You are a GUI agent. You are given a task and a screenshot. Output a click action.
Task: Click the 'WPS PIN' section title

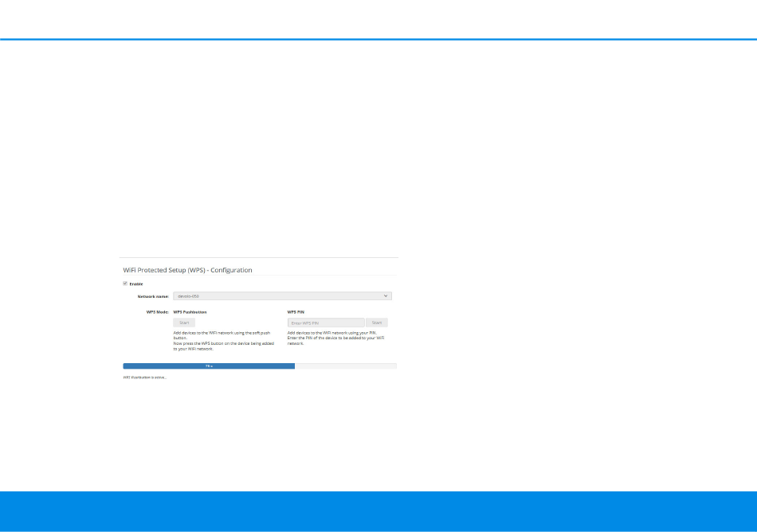point(296,312)
